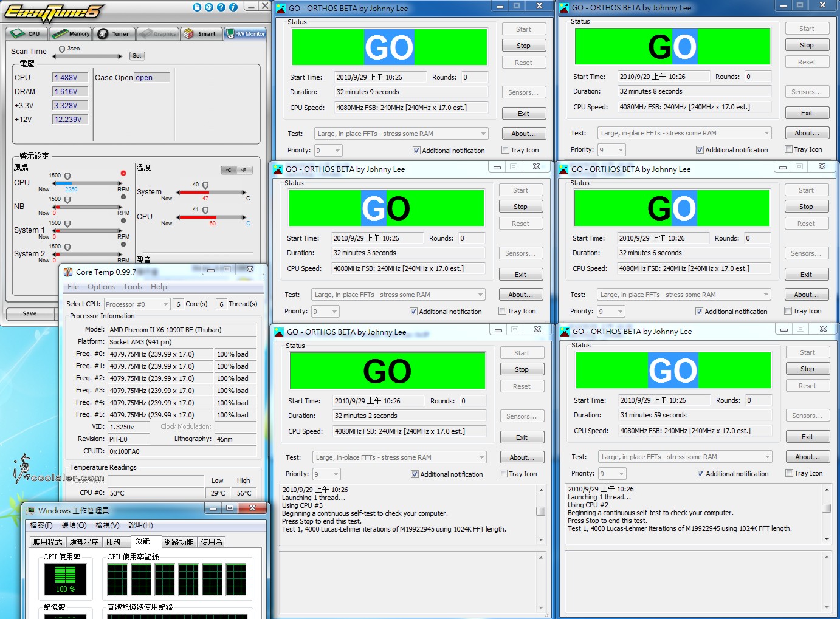The image size is (840, 619).
Task: Check Tray Icon in 32 minutes 9 seconds window
Action: point(505,150)
